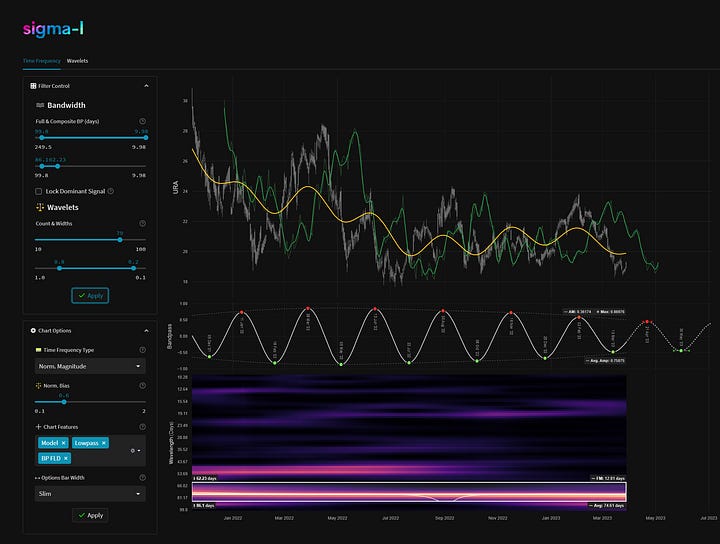Image resolution: width=720 pixels, height=544 pixels.
Task: Click the 96.1 days spectrogram label
Action: point(204,505)
